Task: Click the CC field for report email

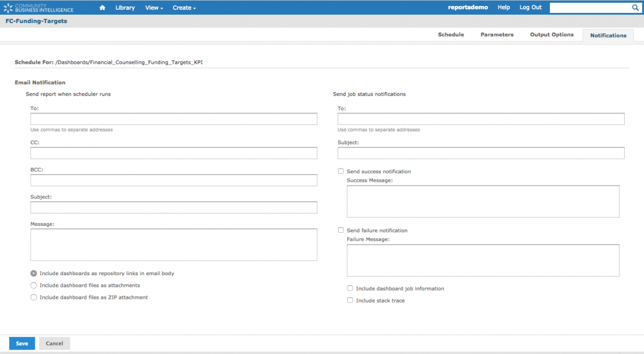Action: coord(174,153)
